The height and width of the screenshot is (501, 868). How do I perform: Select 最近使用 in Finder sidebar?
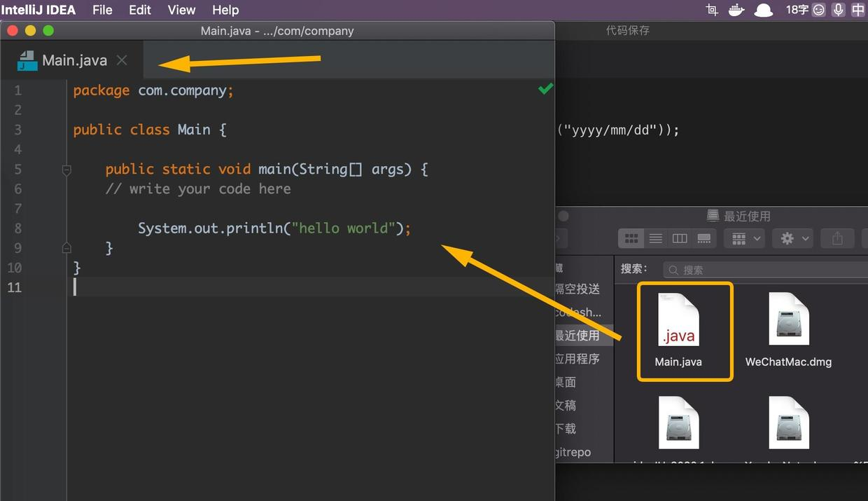pyautogui.click(x=577, y=336)
